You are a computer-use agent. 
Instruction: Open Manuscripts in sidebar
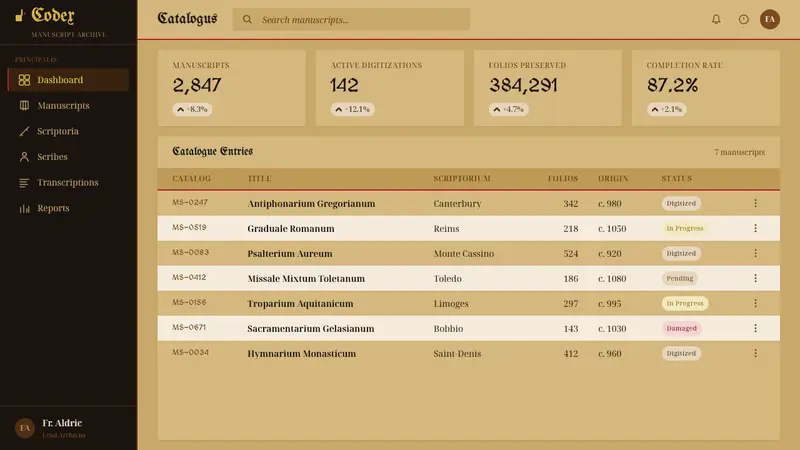[68, 106]
